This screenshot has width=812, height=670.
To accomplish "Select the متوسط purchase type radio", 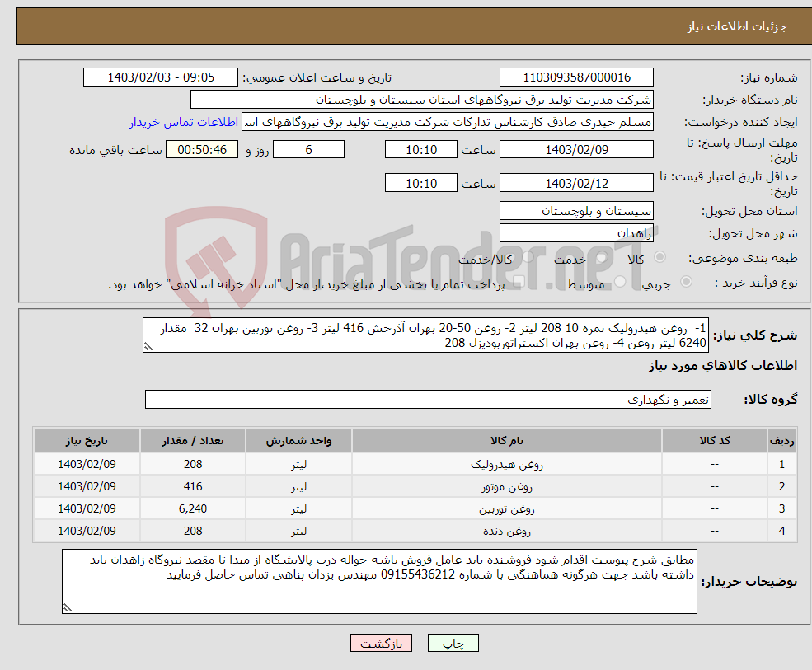I will pos(620,282).
